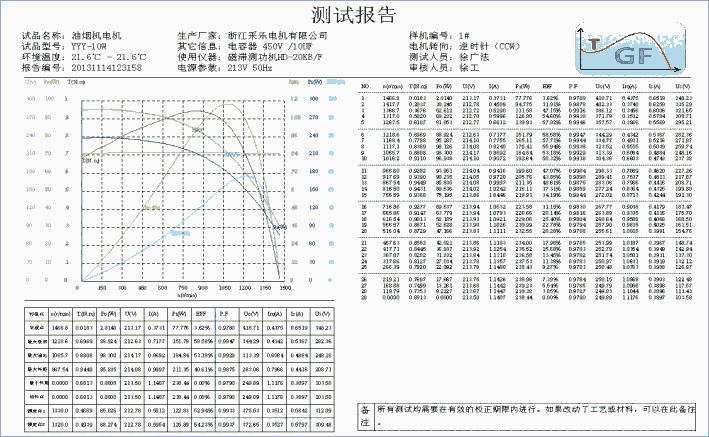Click the I(A) header in the bottom summary table
709x437 pixels.
click(154, 314)
